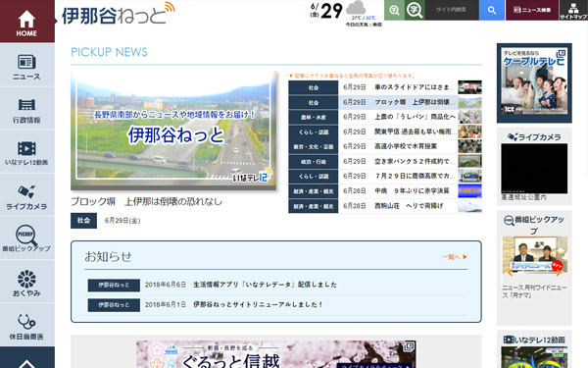The width and height of the screenshot is (588, 368).
Task: Open the black live camera video panel
Action: (x=534, y=168)
